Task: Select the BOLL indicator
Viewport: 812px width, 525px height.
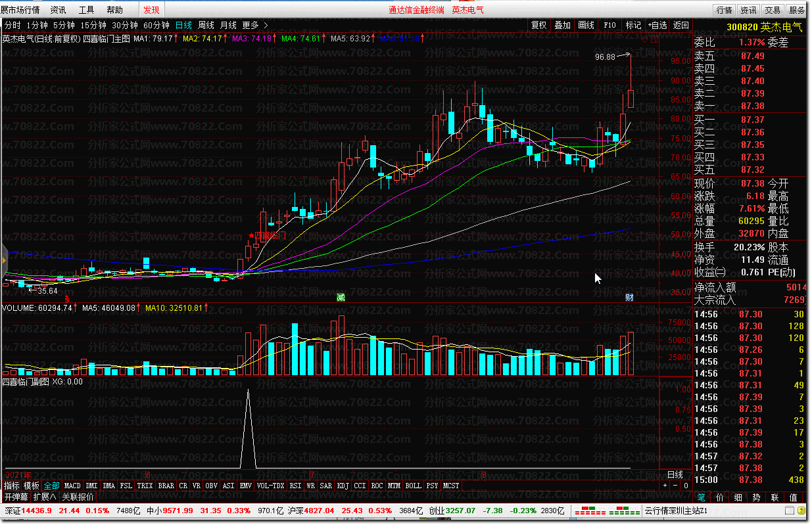Action: 413,486
